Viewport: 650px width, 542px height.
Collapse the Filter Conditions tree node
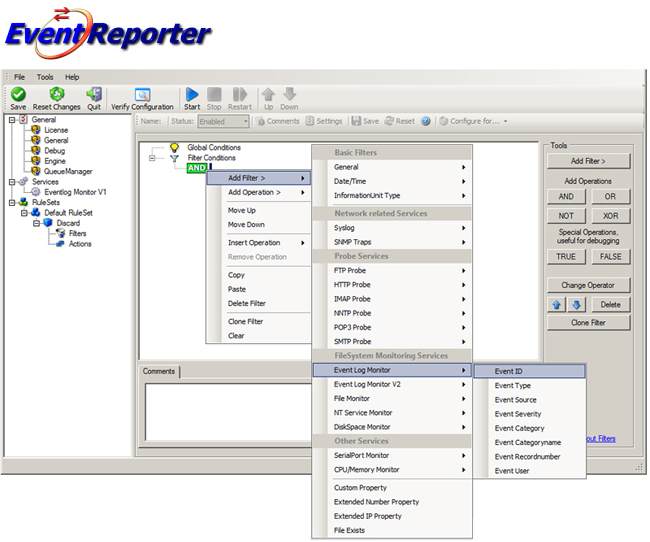(x=152, y=158)
